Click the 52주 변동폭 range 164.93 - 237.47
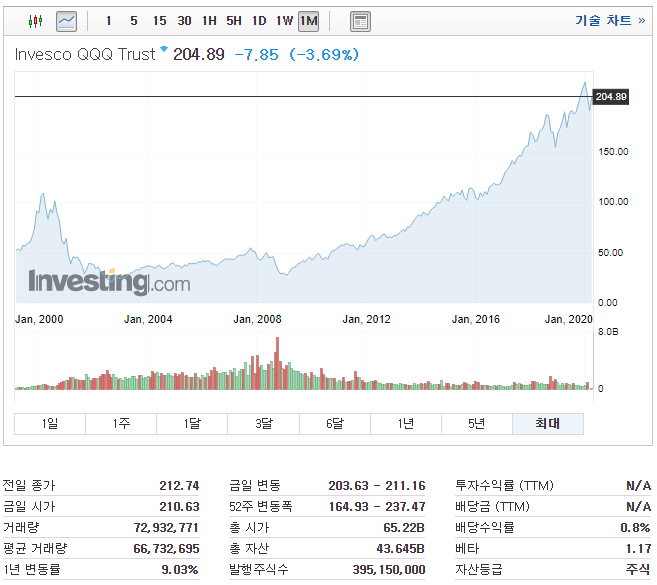 [x=377, y=507]
